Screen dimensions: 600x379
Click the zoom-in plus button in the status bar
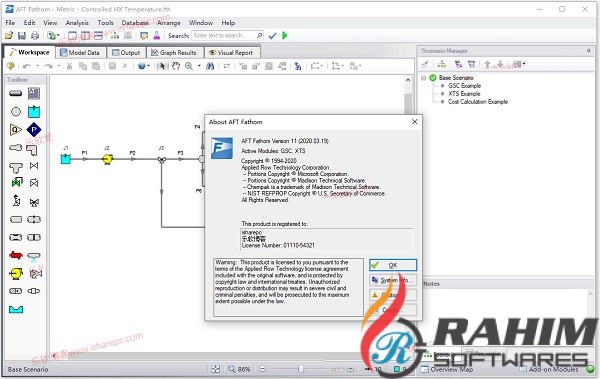(350, 369)
